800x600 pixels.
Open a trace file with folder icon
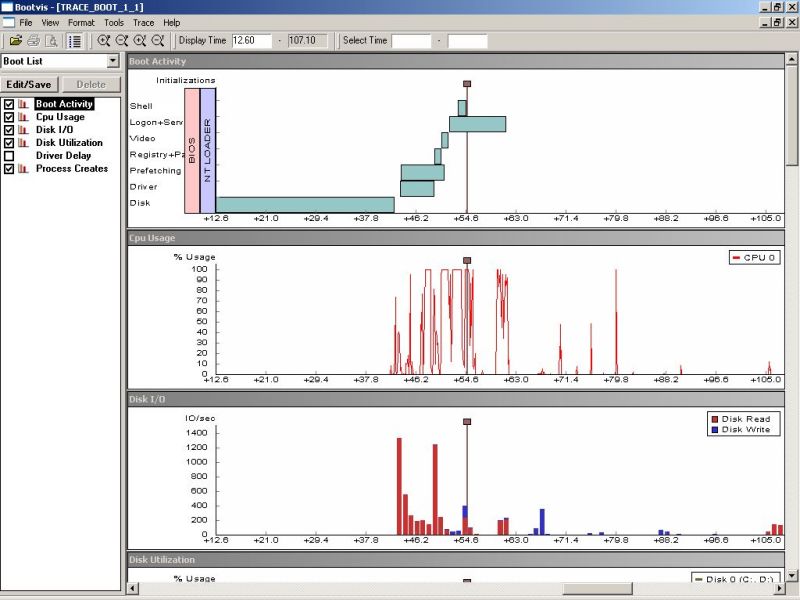(x=16, y=40)
